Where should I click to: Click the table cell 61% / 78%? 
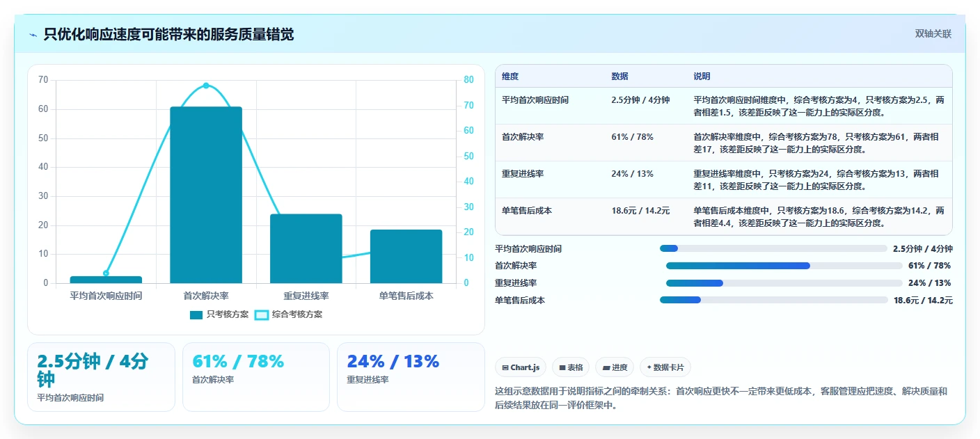point(632,137)
